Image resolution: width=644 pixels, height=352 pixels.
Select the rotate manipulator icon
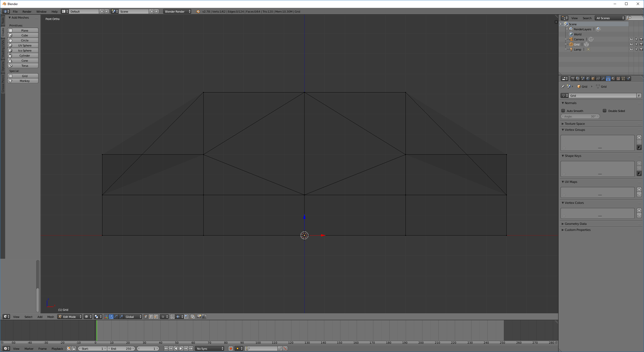(116, 317)
